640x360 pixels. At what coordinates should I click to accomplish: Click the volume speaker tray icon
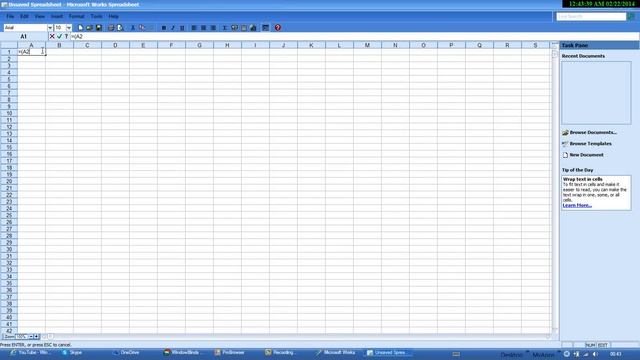596,354
